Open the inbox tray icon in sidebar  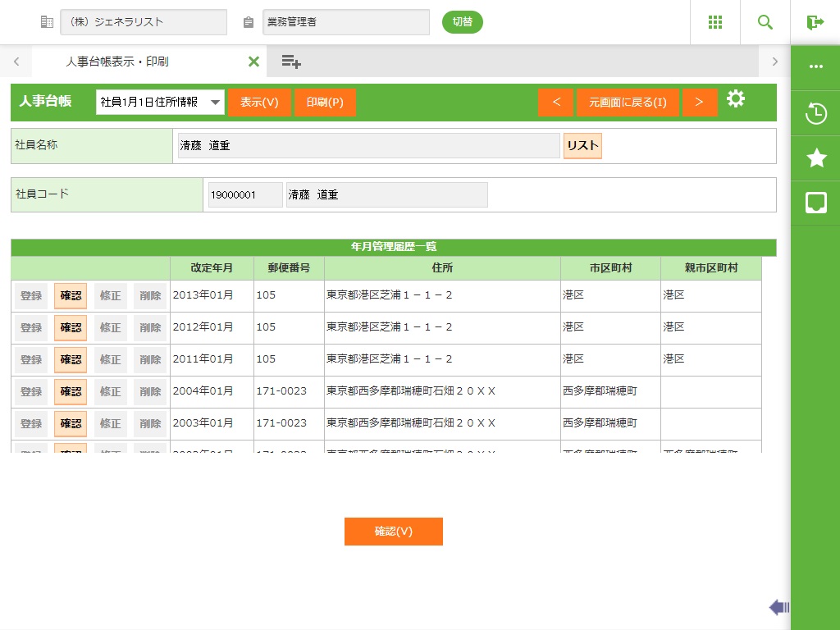pyautogui.click(x=816, y=203)
